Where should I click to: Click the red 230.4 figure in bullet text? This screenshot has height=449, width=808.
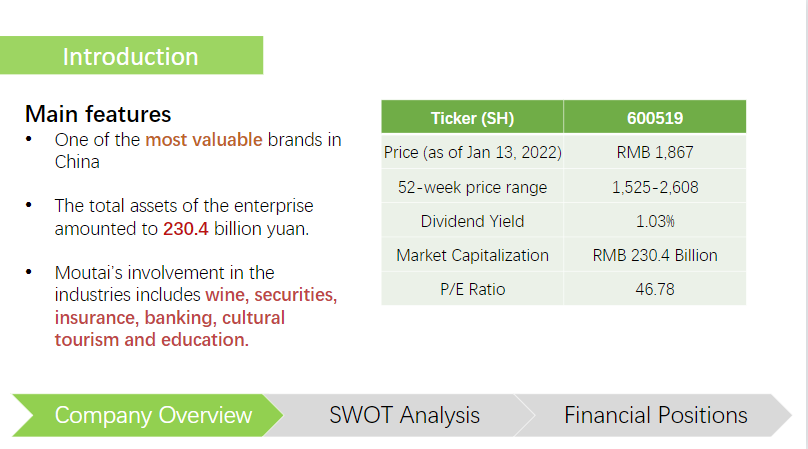click(x=186, y=228)
